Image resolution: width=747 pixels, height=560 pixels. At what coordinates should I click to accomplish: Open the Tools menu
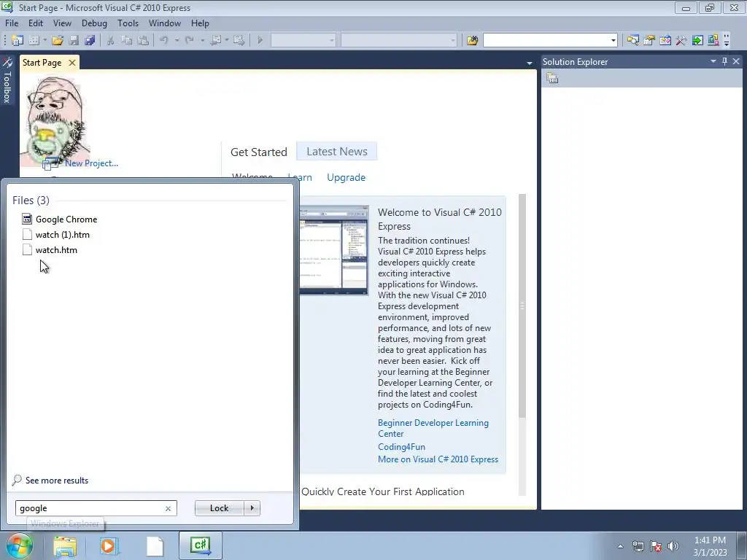tap(128, 23)
